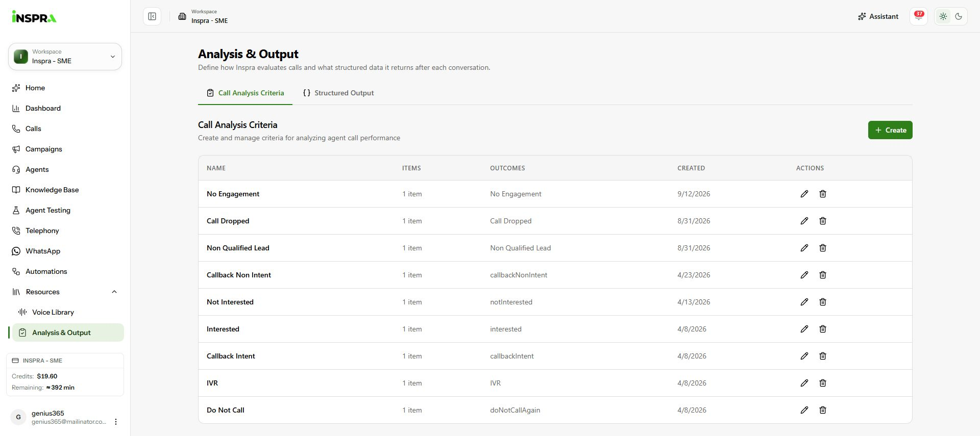Screen dimensions: 980x436
Task: Open user account options menu
Action: (x=116, y=422)
